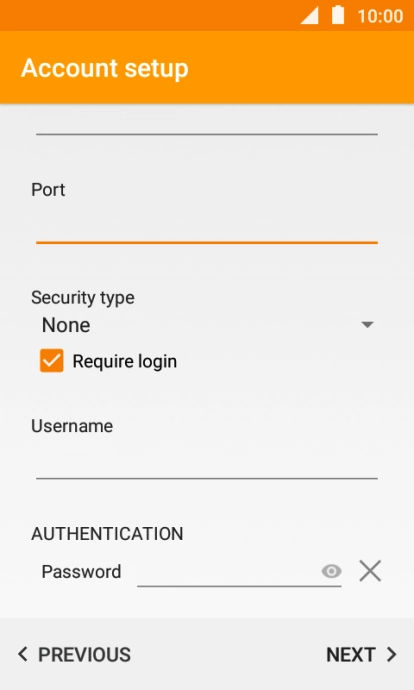Focus the Port input field
The width and height of the screenshot is (414, 690).
coord(207,225)
